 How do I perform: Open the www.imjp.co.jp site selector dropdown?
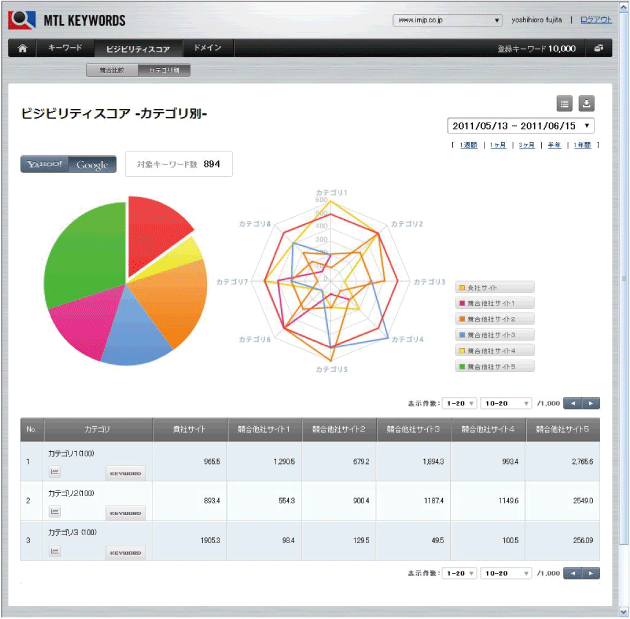pos(447,19)
